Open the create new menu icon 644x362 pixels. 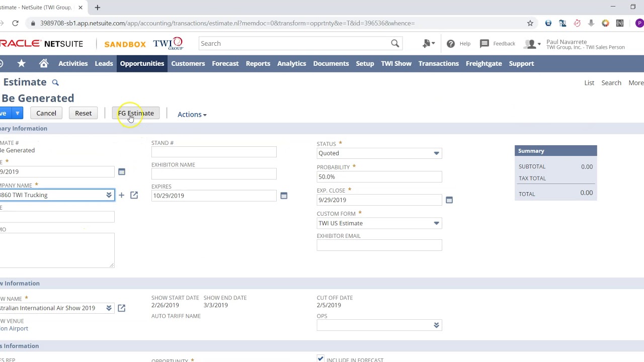(x=428, y=44)
